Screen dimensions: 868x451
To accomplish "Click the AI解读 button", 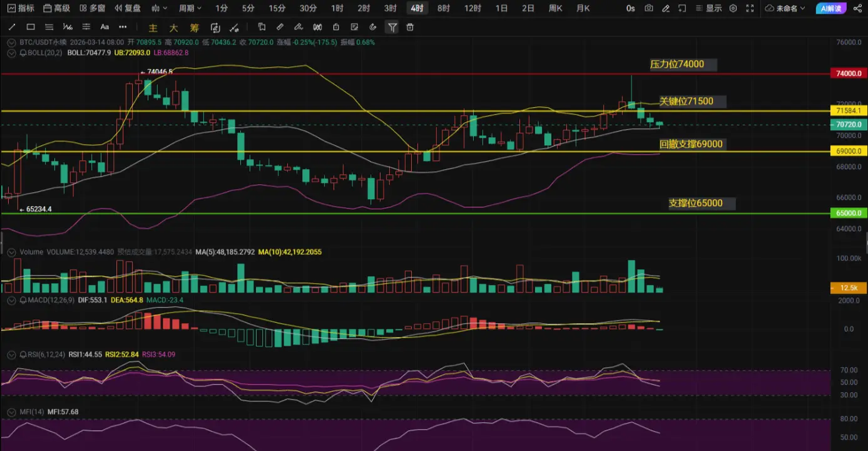I will click(832, 8).
